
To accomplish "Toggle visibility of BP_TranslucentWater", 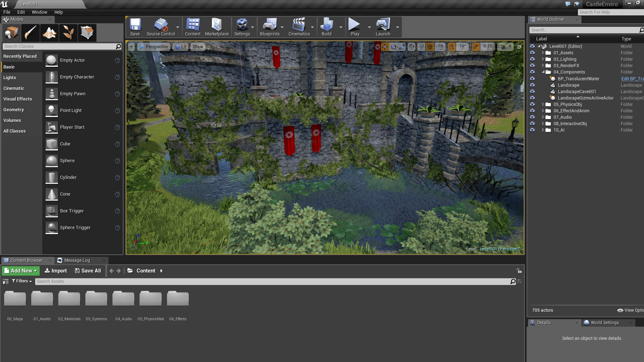I will [532, 78].
